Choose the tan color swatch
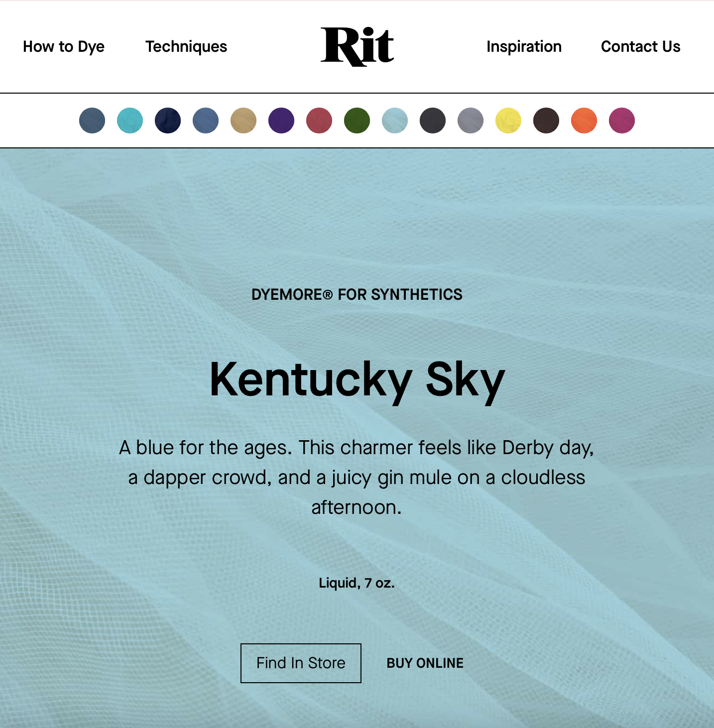Viewport: 714px width, 728px height. (243, 121)
